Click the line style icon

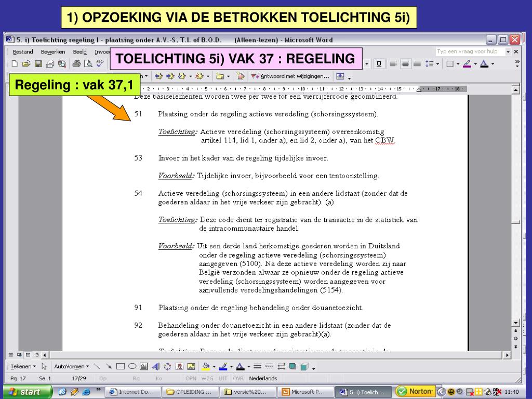point(258,366)
